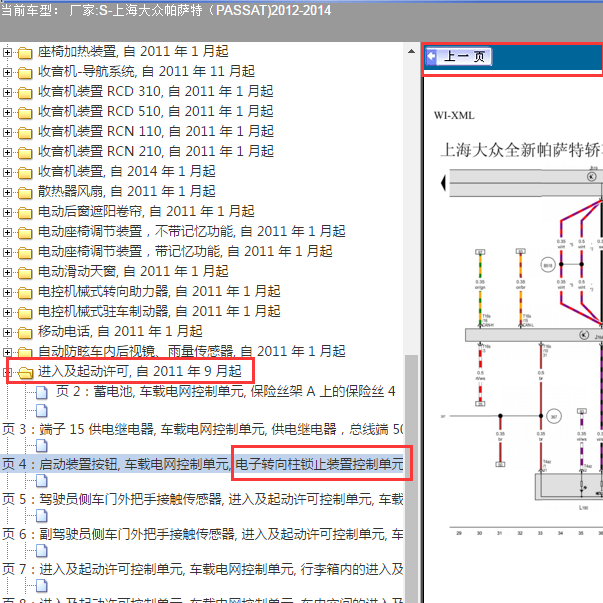Screen dimensions: 603x603
Task: Click folder icon for 收音机装置 RCN 210
Action: point(25,153)
